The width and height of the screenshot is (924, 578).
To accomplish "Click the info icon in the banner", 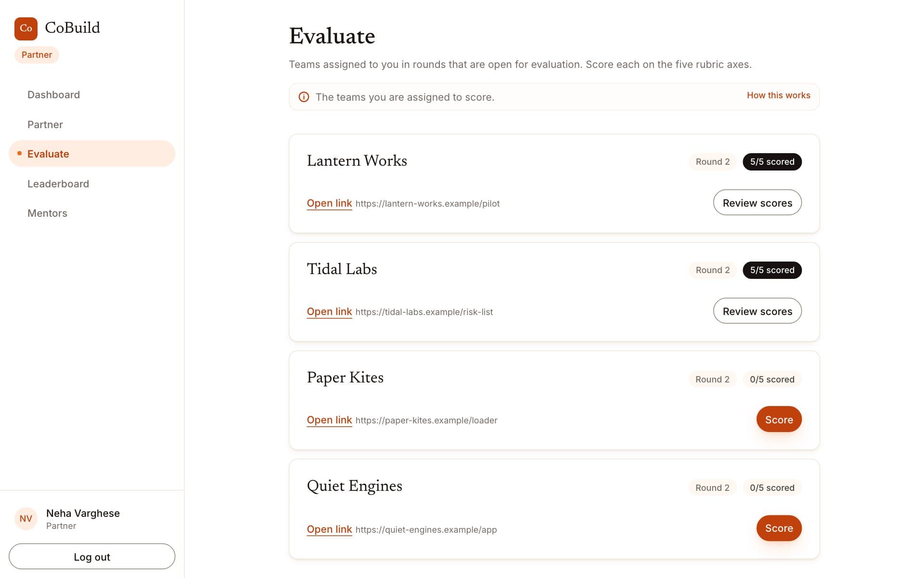I will click(304, 97).
